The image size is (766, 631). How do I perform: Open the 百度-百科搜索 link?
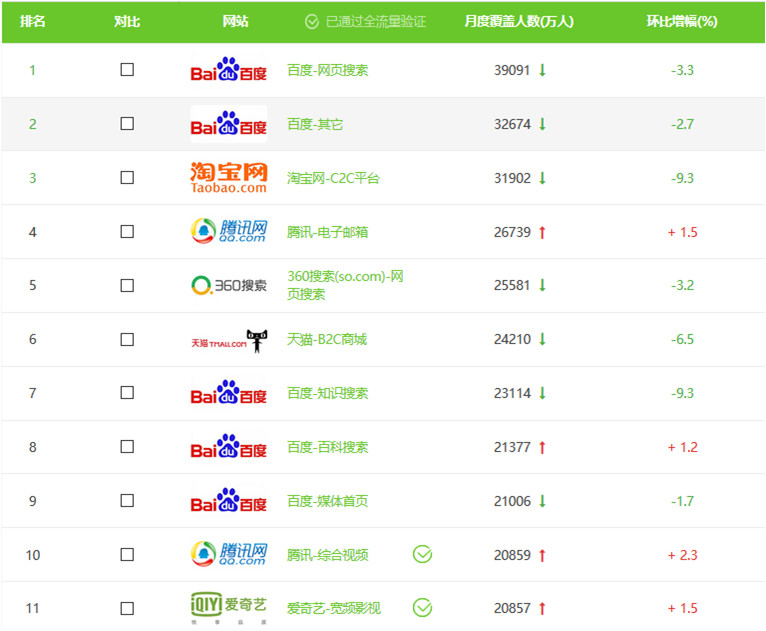[x=327, y=447]
